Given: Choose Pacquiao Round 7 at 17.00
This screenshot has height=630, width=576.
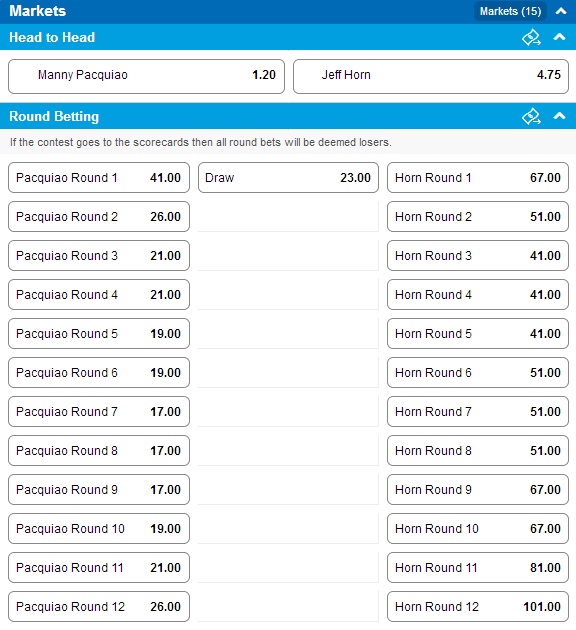Looking at the screenshot, I should pyautogui.click(x=99, y=411).
